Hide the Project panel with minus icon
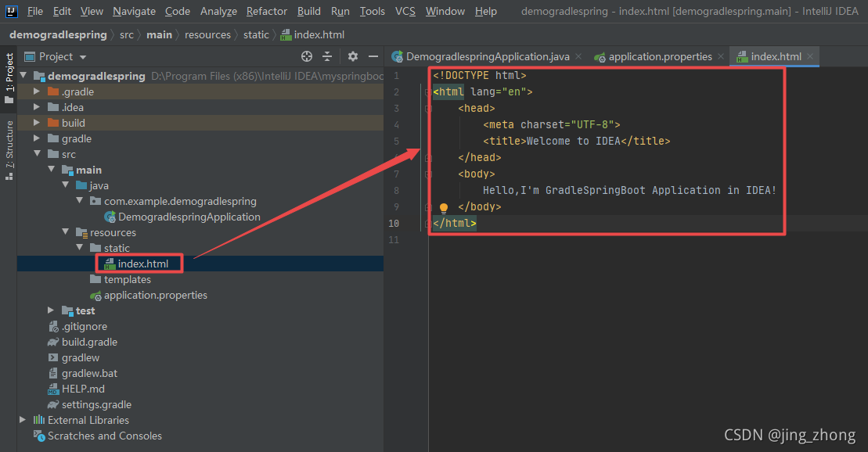This screenshot has height=452, width=868. coord(373,56)
